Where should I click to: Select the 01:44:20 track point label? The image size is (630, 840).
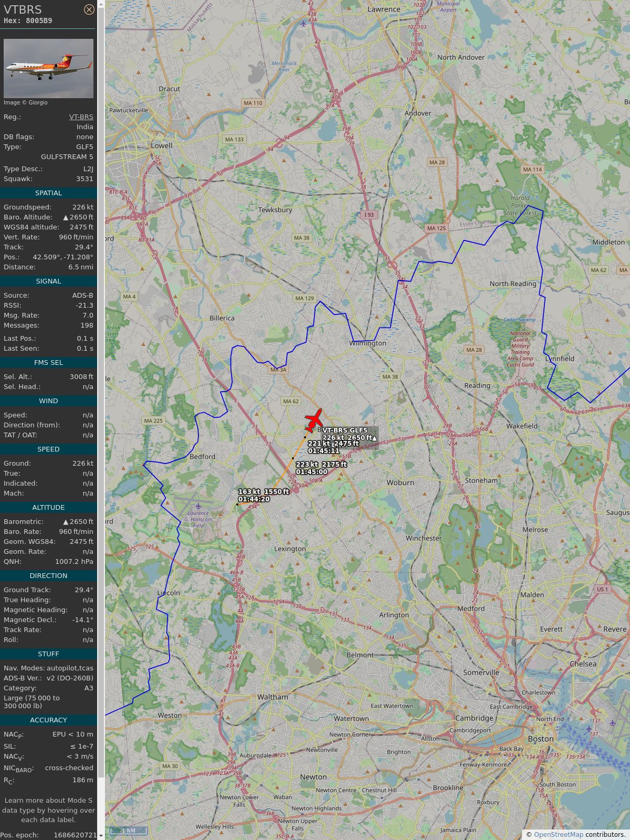point(263,496)
